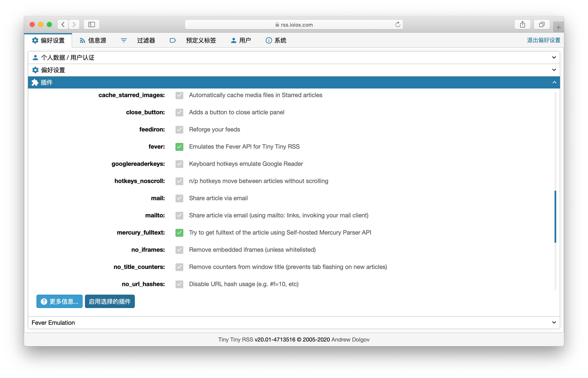Toggle the no_url_hashes plugin checkbox
Screen dimensions: 588x378
[179, 284]
